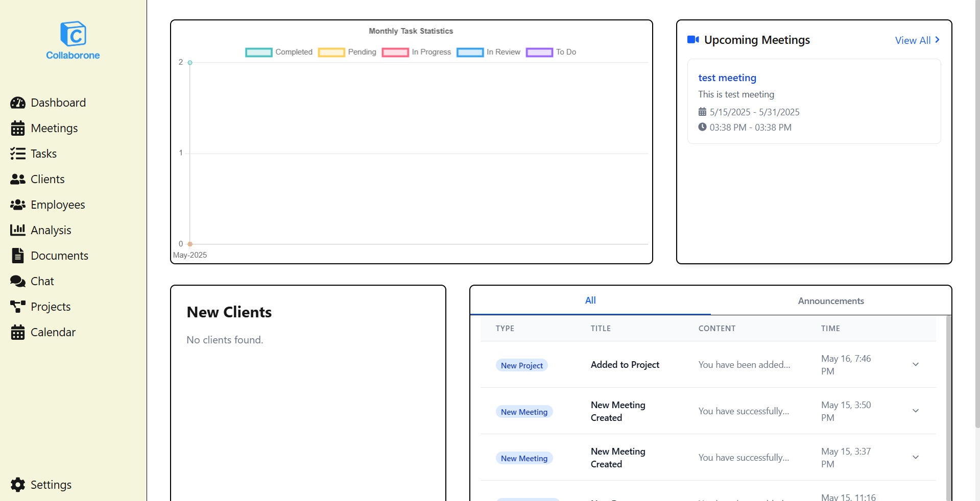980x501 pixels.
Task: Click the Collaborone logo icon
Action: click(x=73, y=34)
